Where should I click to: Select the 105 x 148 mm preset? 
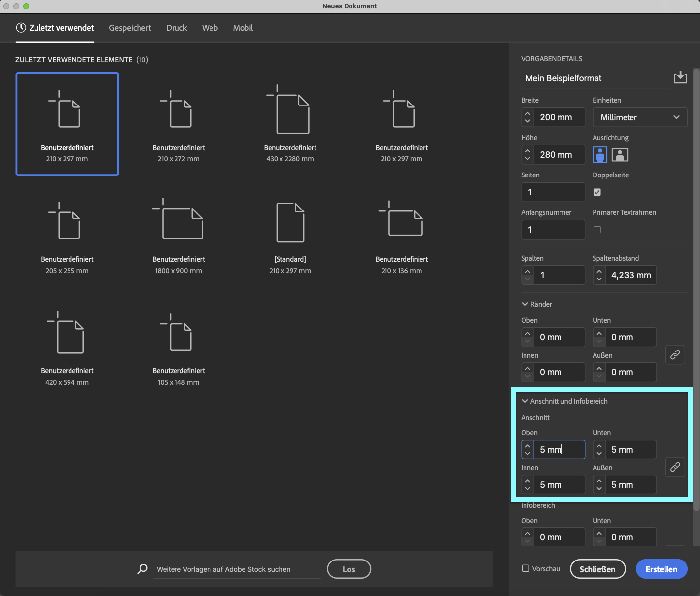[178, 348]
